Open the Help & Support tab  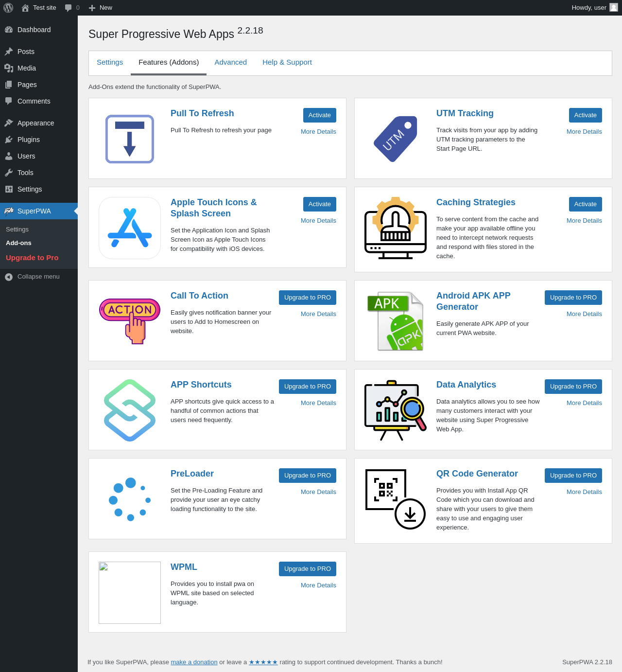pos(287,62)
